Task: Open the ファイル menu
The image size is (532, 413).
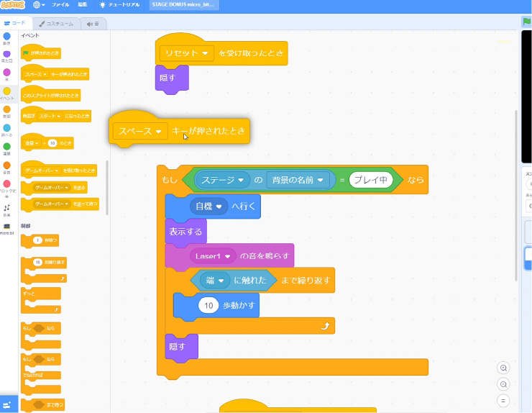Action: 60,4
